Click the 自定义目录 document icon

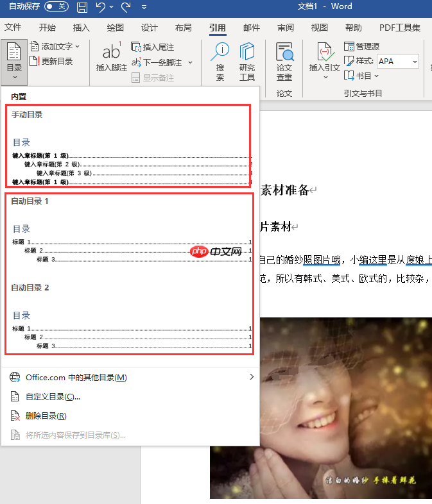pos(15,397)
